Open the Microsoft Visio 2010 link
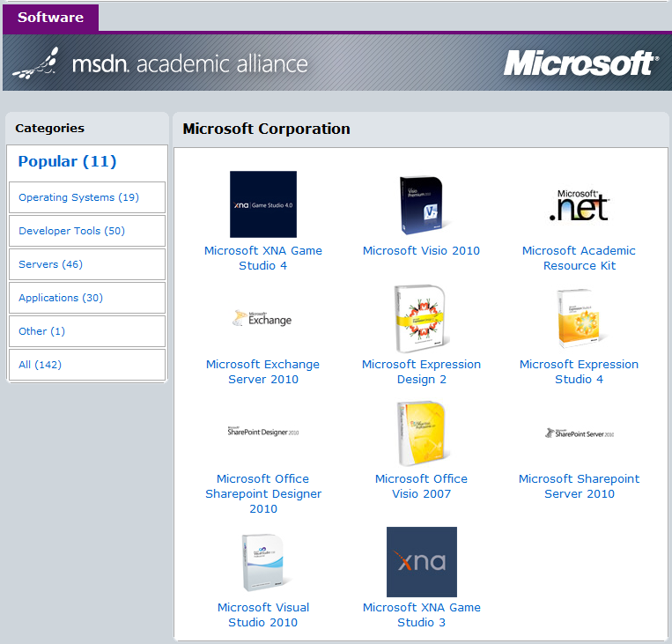This screenshot has height=644, width=672. (421, 251)
